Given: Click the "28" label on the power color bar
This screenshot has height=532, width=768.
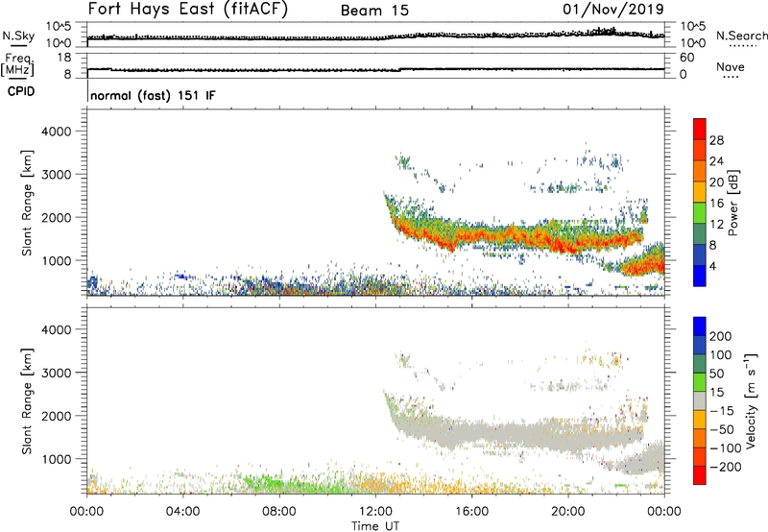Looking at the screenshot, I should pos(716,140).
